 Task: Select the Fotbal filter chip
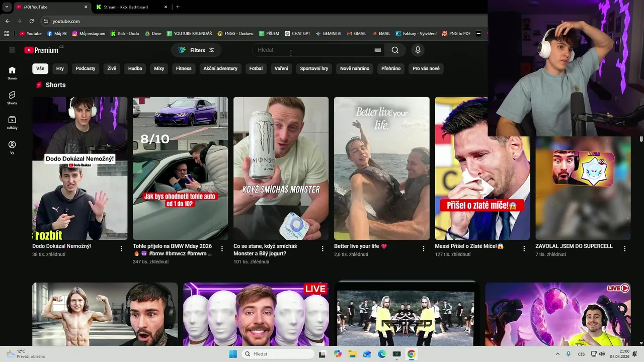pos(256,68)
